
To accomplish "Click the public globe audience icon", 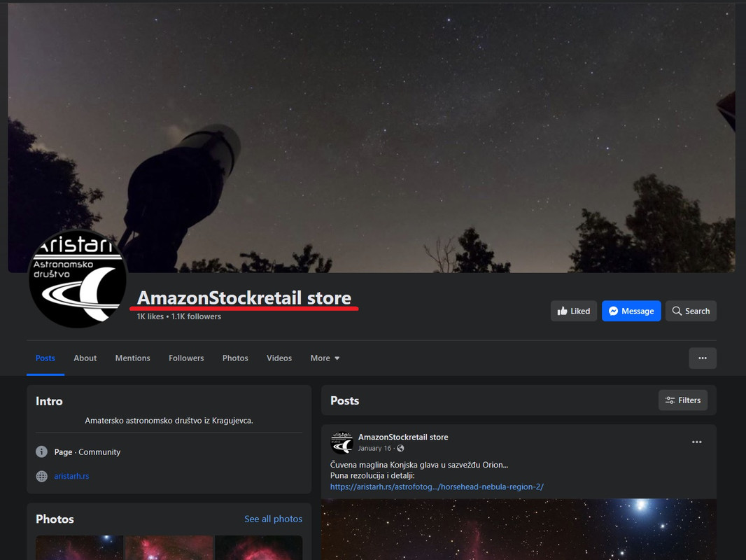I will [400, 448].
